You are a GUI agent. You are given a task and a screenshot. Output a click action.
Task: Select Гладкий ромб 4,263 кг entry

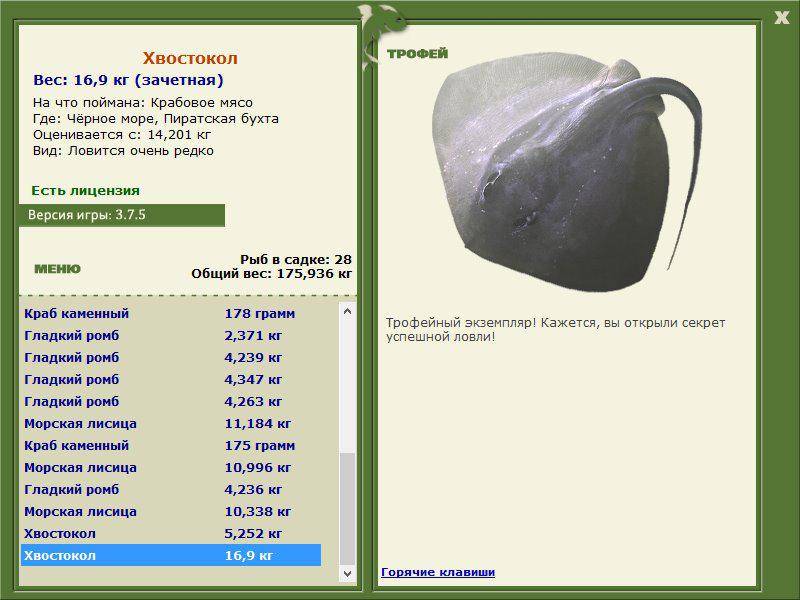click(x=171, y=401)
